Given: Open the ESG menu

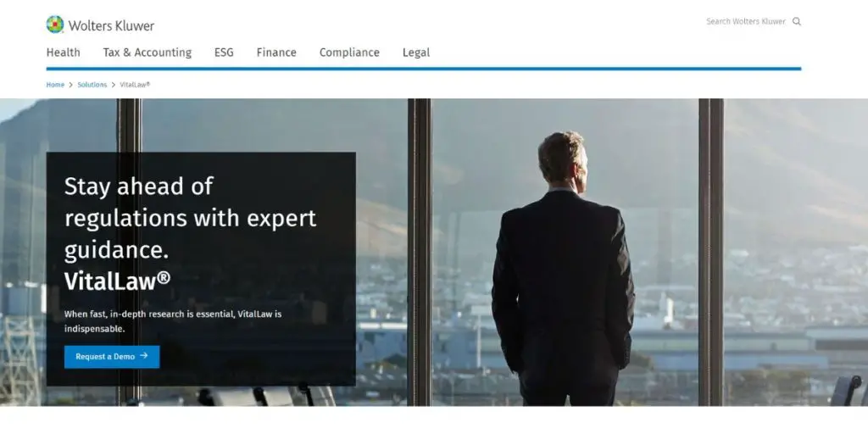Looking at the screenshot, I should 224,53.
